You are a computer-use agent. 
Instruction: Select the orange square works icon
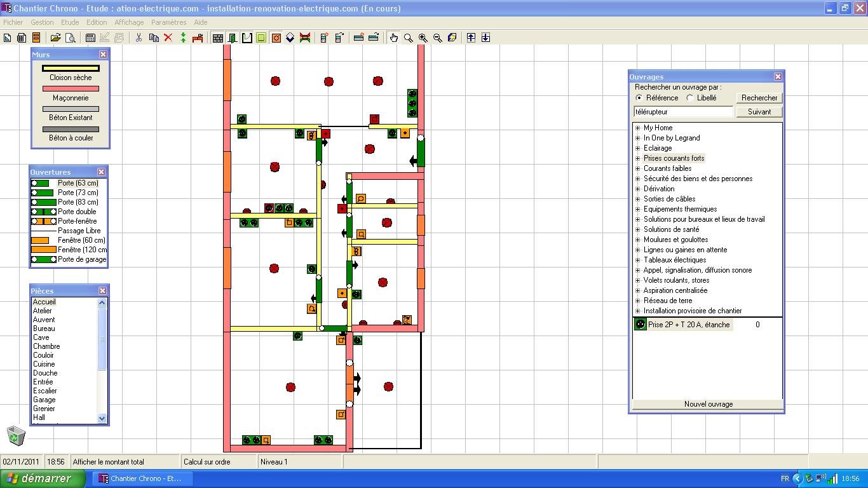pos(276,38)
